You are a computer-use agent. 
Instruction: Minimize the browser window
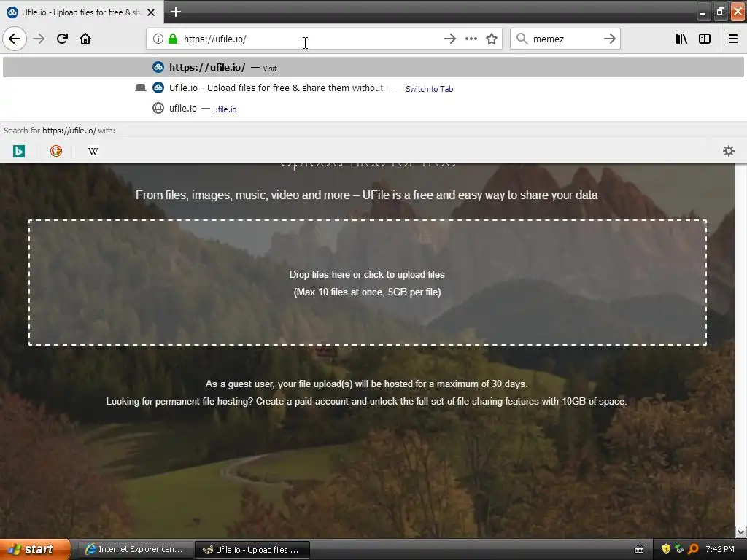(x=703, y=13)
